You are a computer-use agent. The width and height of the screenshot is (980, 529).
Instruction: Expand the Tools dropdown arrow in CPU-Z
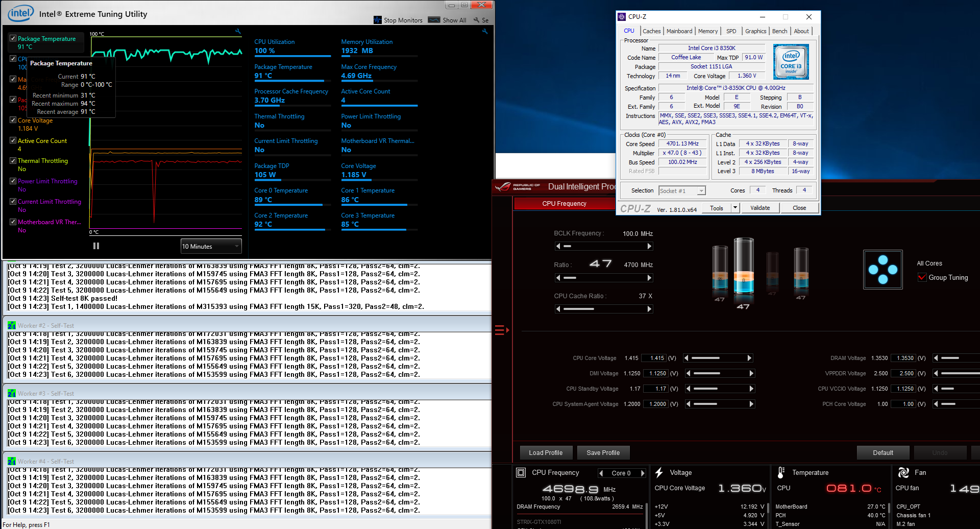tap(735, 208)
